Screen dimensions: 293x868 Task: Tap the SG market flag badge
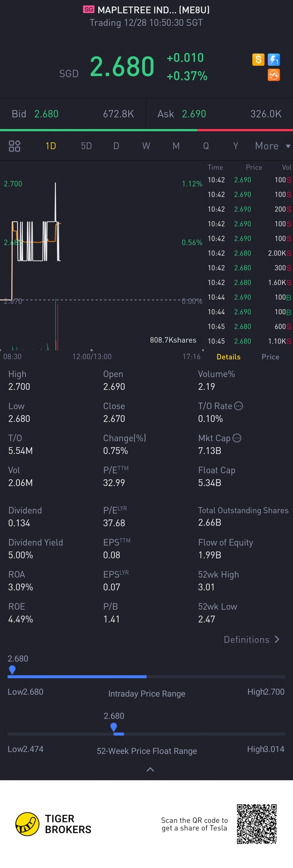click(x=88, y=10)
